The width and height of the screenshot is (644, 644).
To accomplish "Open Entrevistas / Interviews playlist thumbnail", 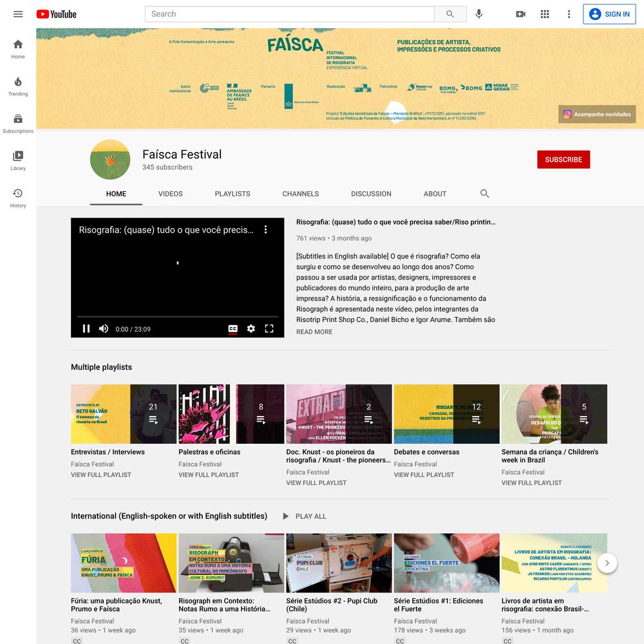I will (x=124, y=414).
